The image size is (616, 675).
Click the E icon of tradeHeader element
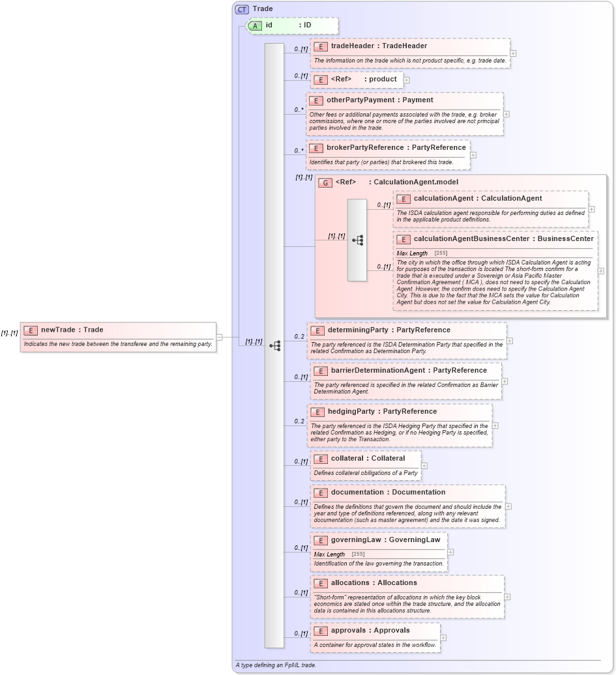[321, 46]
